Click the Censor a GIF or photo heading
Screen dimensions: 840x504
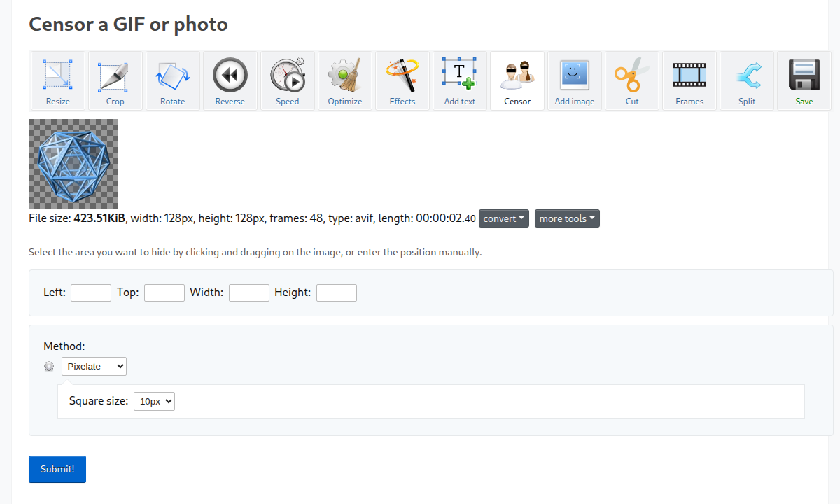[x=128, y=24]
